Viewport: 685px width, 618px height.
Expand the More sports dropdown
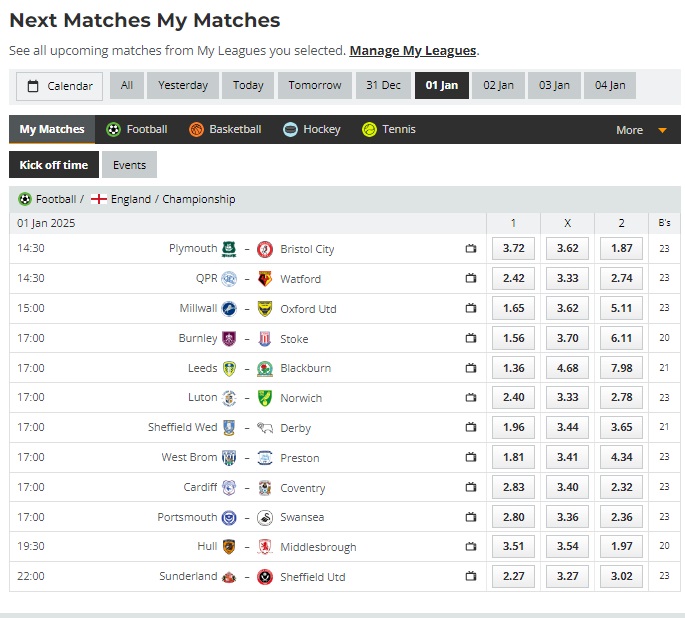641,130
